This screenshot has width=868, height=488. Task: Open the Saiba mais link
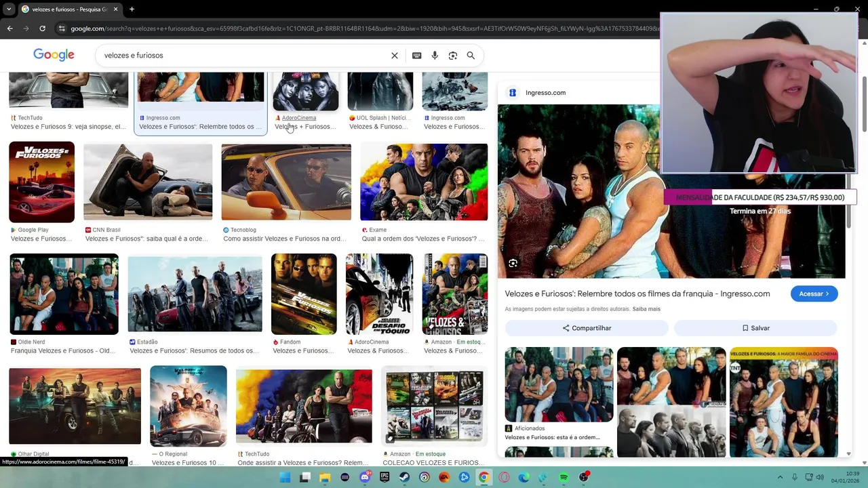point(646,309)
